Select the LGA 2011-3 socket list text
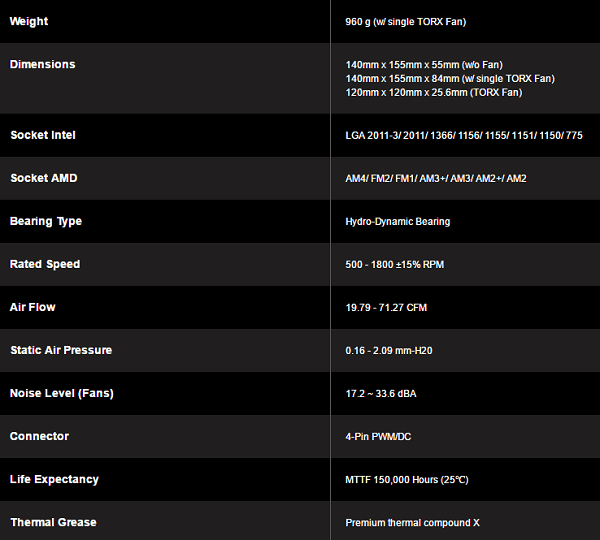 (x=463, y=135)
